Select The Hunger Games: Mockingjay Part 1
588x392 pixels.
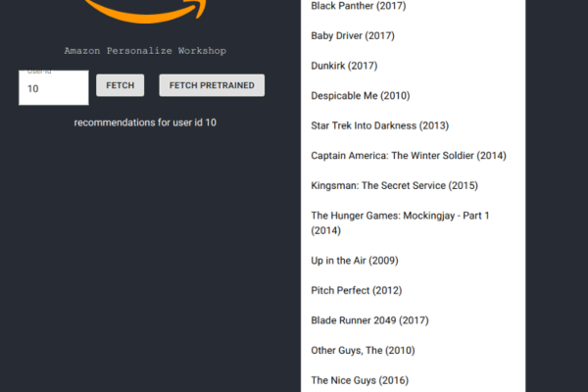[399, 222]
